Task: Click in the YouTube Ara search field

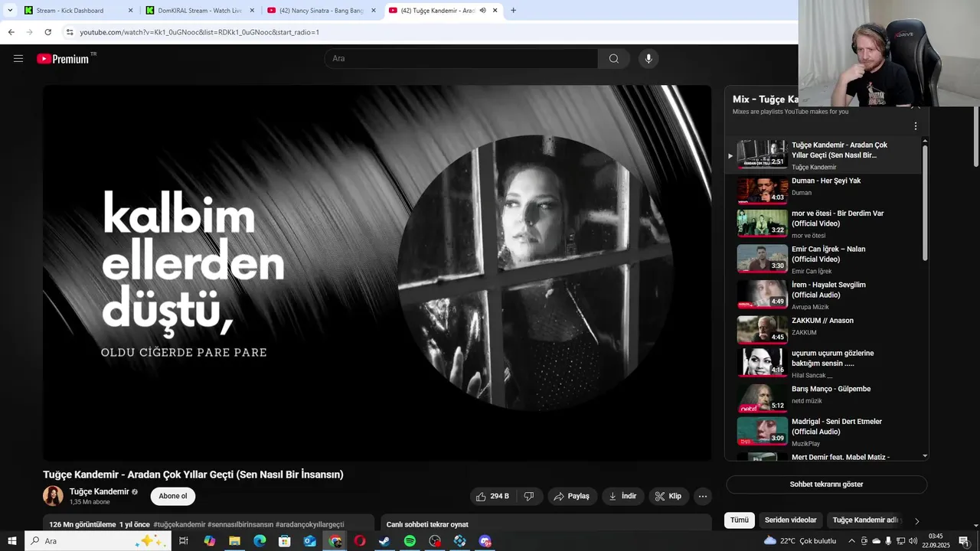Action: point(462,59)
